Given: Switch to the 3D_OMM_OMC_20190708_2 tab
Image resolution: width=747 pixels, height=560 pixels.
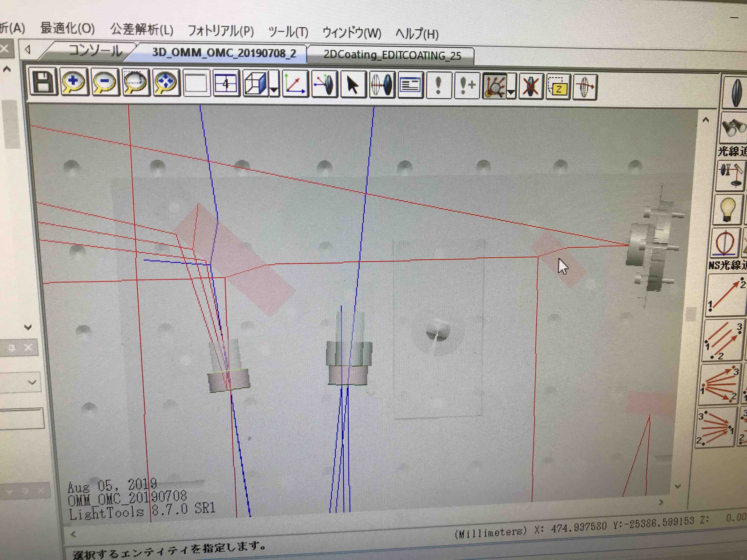Looking at the screenshot, I should [x=224, y=53].
